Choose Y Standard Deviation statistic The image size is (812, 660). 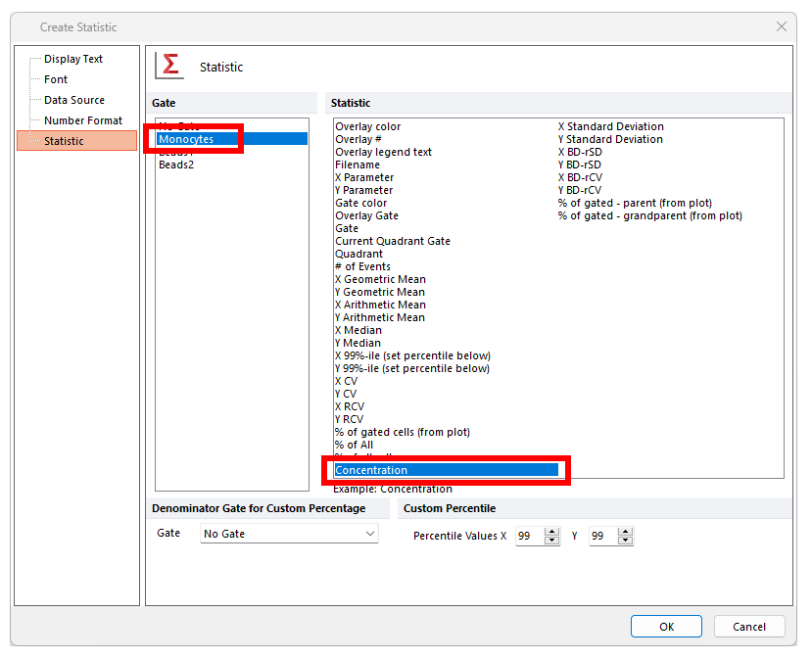click(x=610, y=139)
